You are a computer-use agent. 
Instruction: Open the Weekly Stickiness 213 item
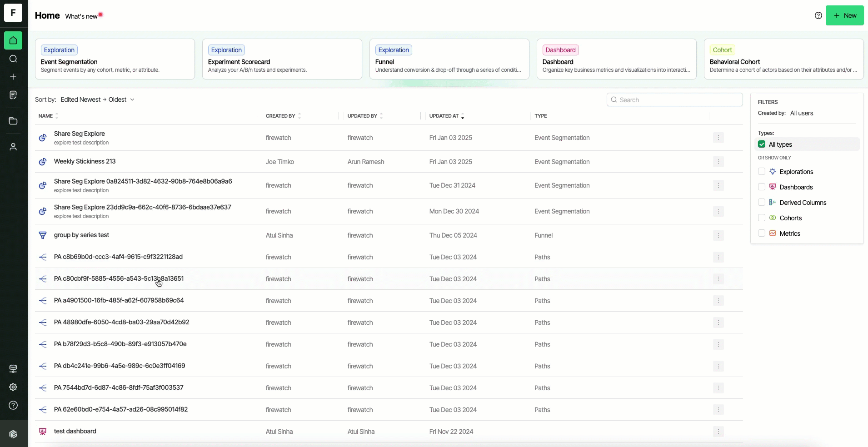point(85,161)
